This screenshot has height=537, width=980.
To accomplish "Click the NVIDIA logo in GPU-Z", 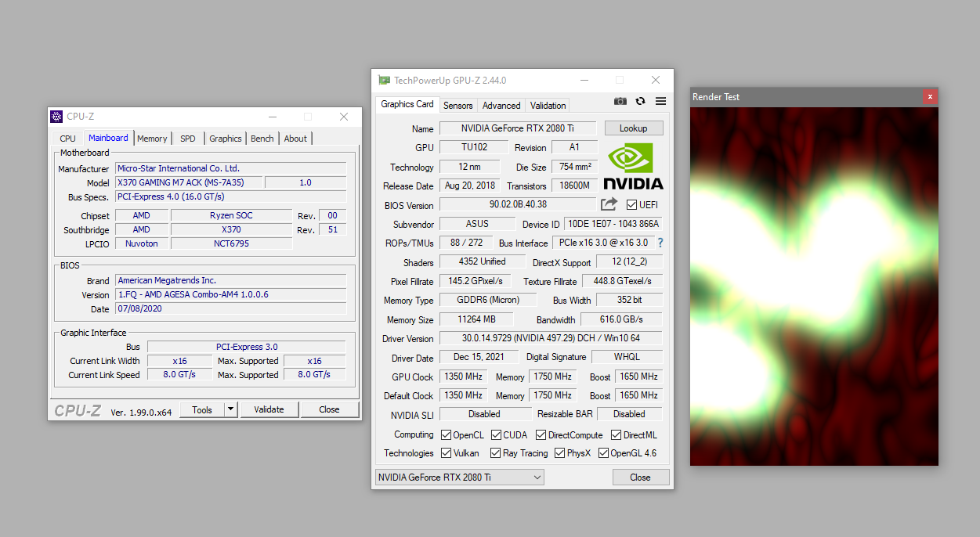I will [634, 168].
